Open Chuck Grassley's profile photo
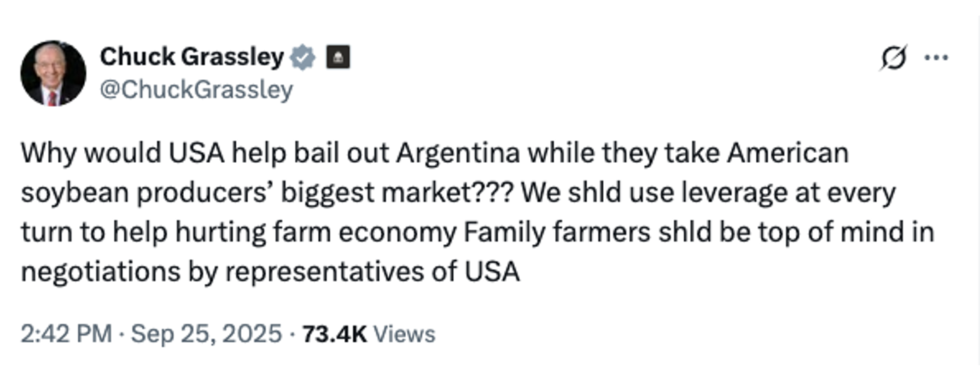 (x=53, y=73)
